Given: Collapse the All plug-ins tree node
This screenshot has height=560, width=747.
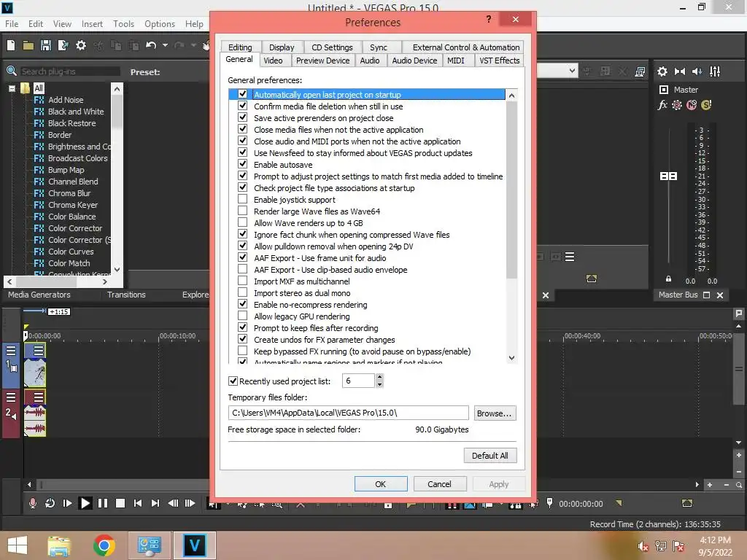Looking at the screenshot, I should 12,88.
